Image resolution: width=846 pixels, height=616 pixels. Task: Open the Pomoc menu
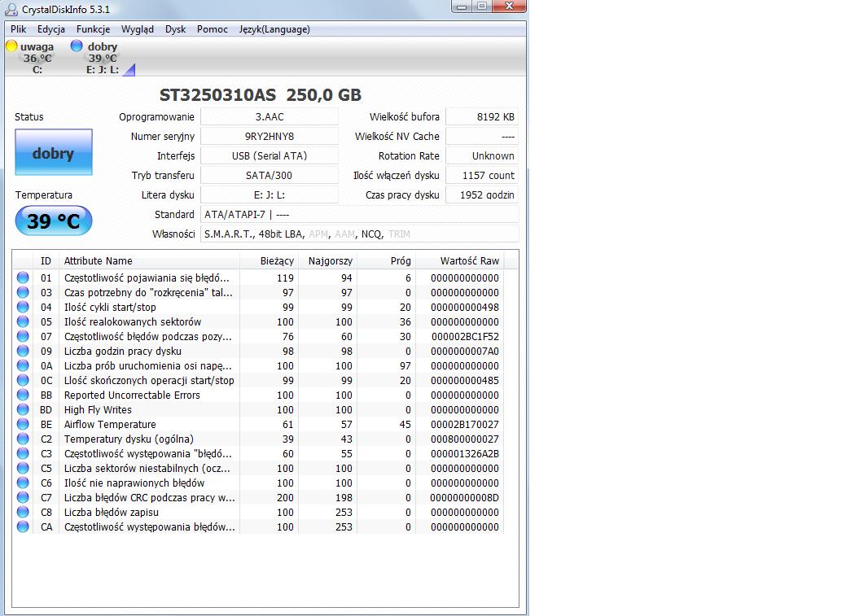click(x=212, y=29)
